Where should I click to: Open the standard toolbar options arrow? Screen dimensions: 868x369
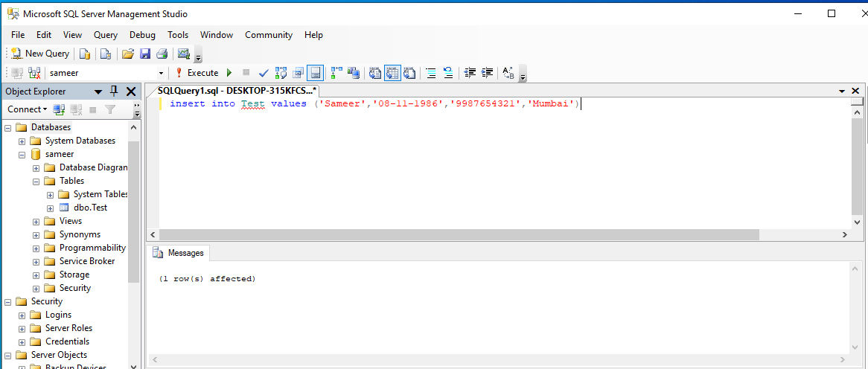(198, 55)
